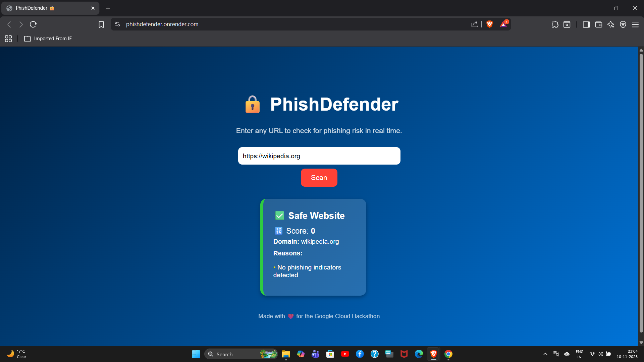Bookmark this page with bookmark icon
644x362 pixels.
point(101,24)
